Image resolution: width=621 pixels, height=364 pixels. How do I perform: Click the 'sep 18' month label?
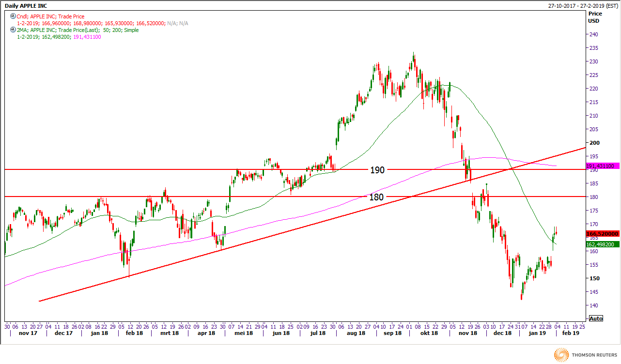(x=392, y=333)
